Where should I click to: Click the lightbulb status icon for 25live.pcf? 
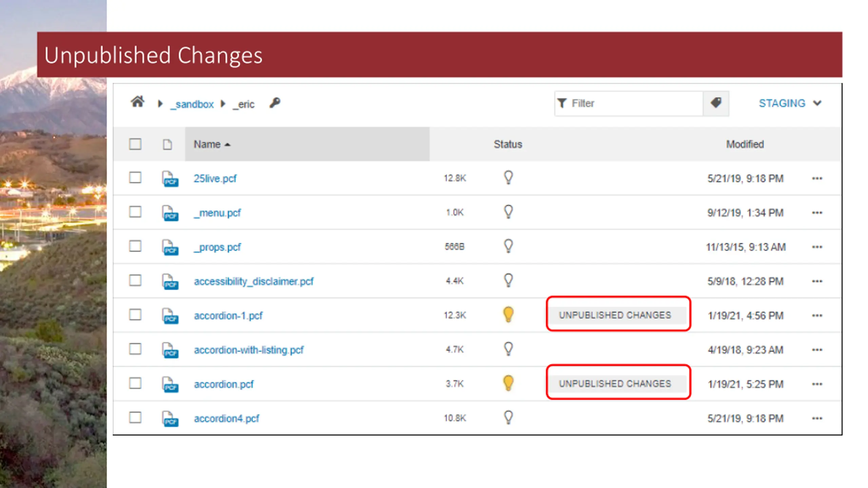click(x=508, y=178)
